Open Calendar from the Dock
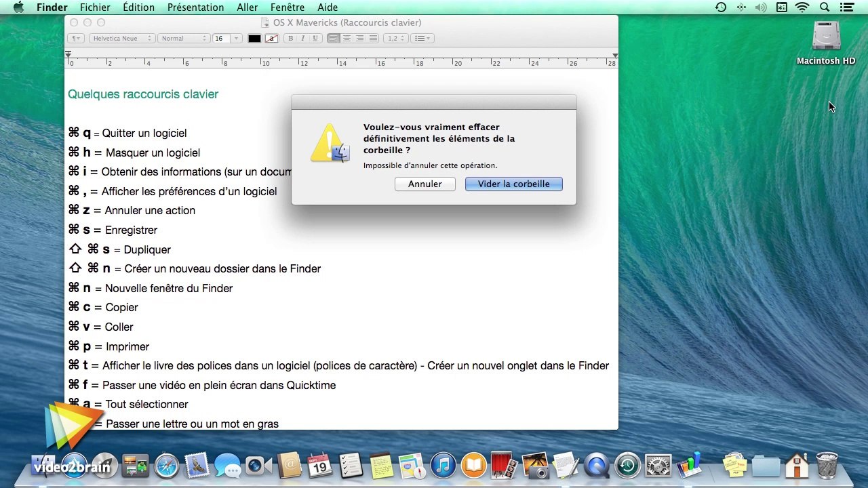 pyautogui.click(x=319, y=466)
